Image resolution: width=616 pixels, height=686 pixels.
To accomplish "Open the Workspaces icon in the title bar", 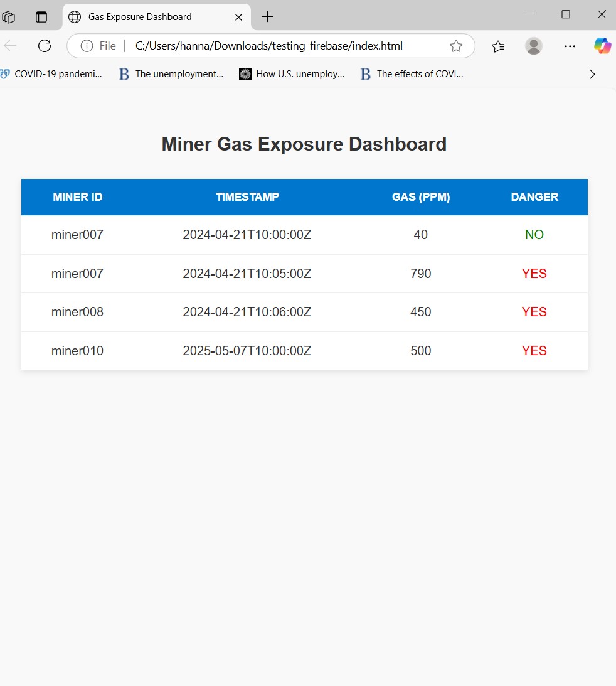I will [9, 17].
